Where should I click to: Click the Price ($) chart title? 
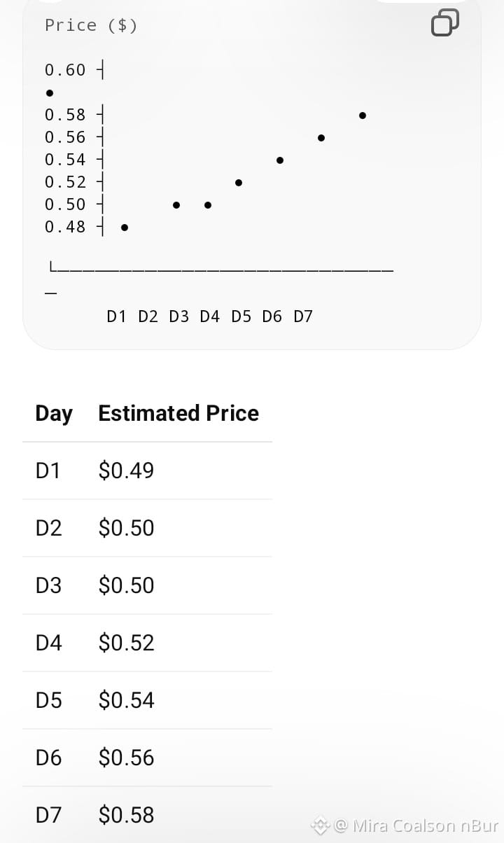click(x=91, y=25)
